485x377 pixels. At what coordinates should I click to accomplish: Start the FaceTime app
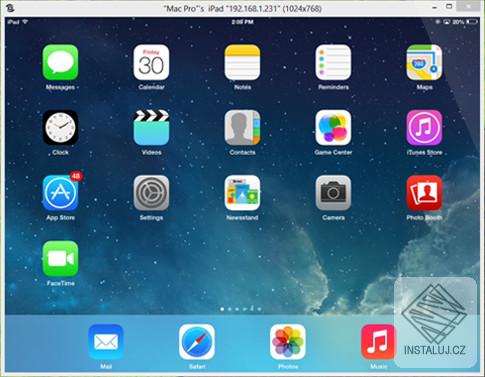coord(60,259)
